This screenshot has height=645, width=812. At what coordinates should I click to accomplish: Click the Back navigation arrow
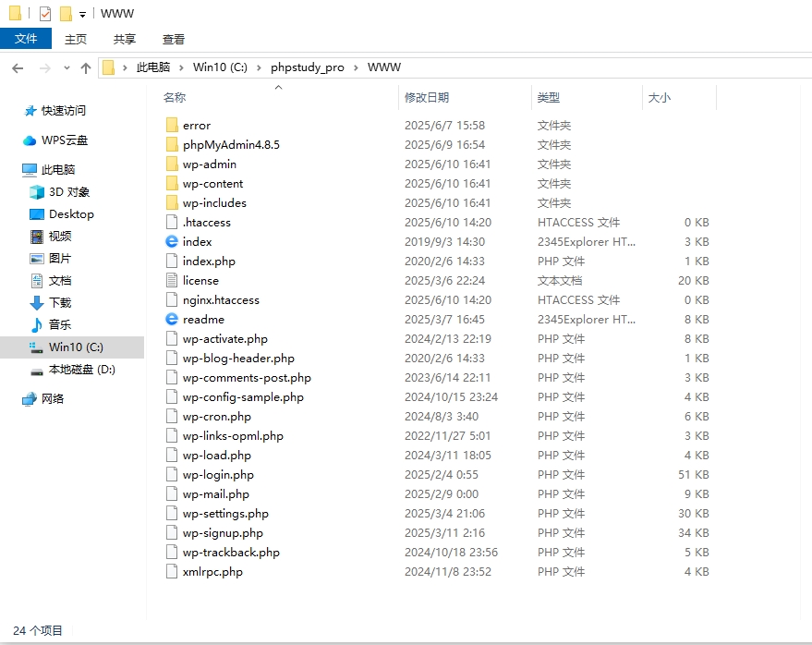18,67
